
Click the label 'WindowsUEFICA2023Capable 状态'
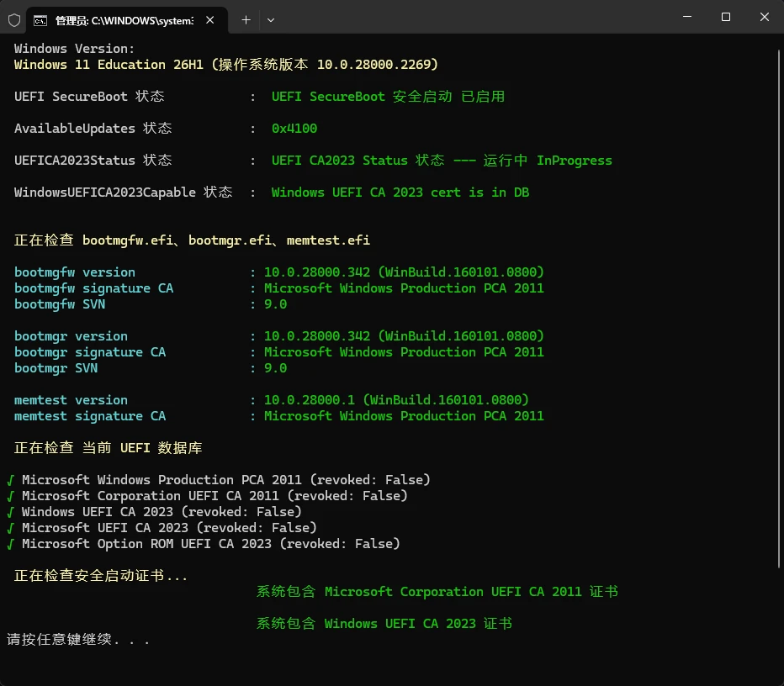click(123, 192)
